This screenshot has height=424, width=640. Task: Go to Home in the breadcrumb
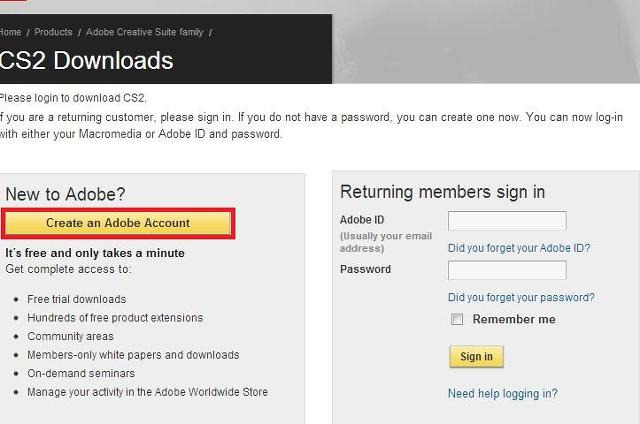point(10,32)
